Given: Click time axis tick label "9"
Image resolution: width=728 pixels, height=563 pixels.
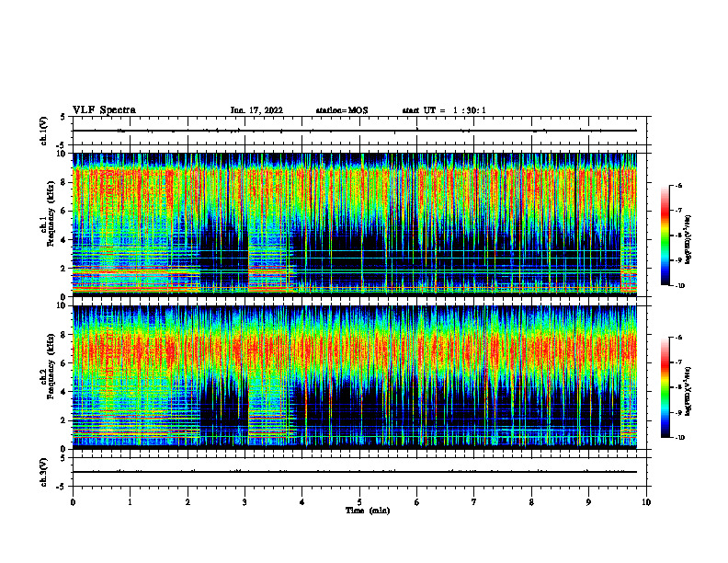Looking at the screenshot, I should pyautogui.click(x=588, y=502).
